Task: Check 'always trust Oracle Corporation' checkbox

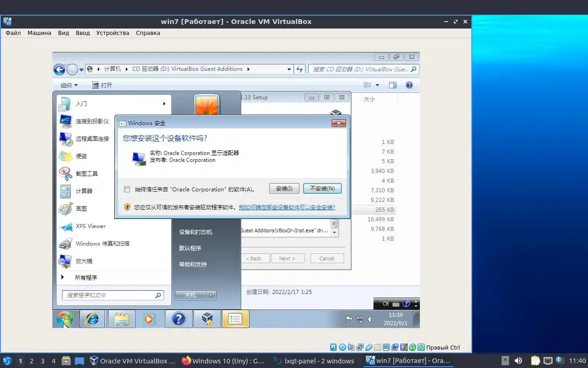Action: (127, 189)
